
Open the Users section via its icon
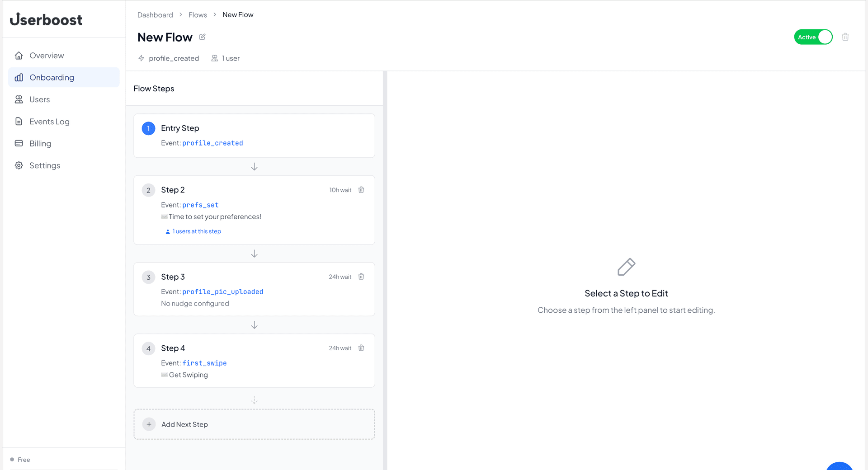point(19,99)
